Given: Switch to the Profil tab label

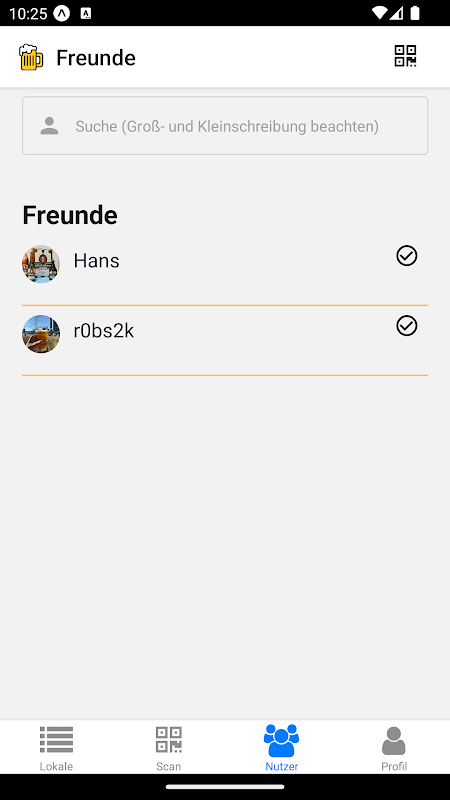Looking at the screenshot, I should tap(394, 766).
